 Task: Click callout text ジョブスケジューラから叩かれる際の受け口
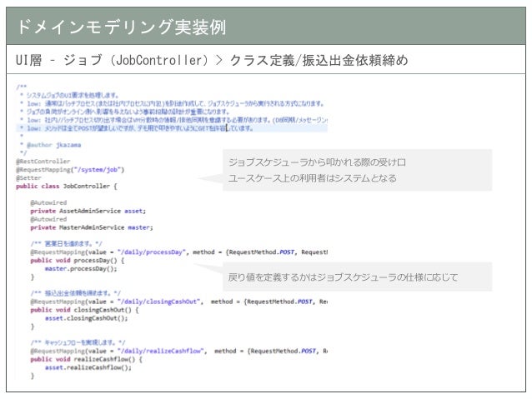[x=317, y=162]
